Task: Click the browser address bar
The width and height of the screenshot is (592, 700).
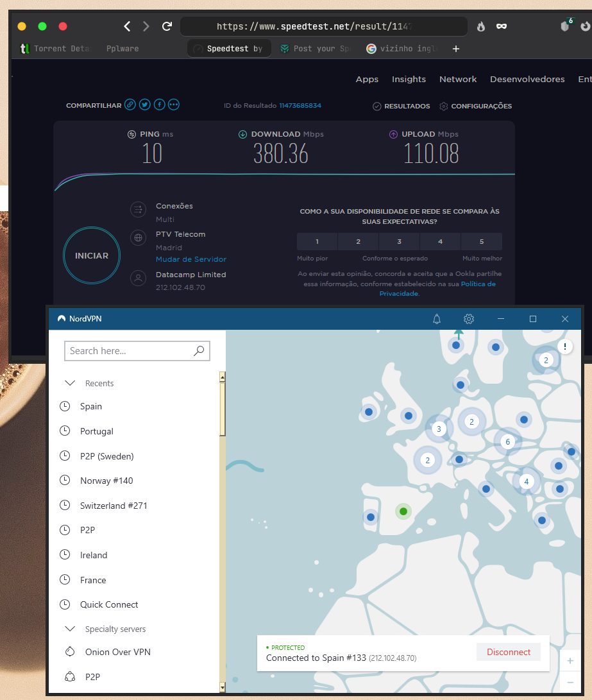Action: tap(324, 26)
